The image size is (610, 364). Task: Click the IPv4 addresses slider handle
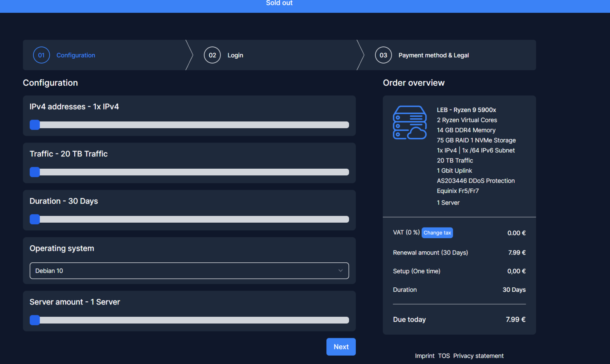(x=35, y=125)
